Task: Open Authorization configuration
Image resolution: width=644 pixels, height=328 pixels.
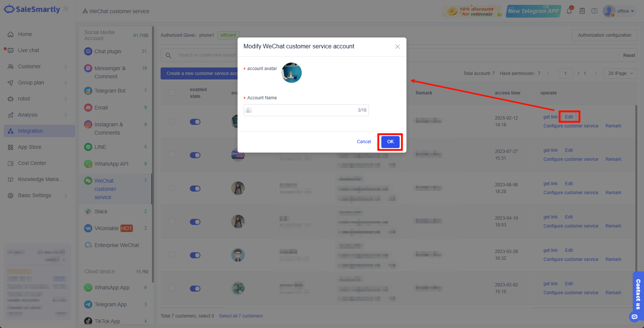Action: click(x=604, y=35)
